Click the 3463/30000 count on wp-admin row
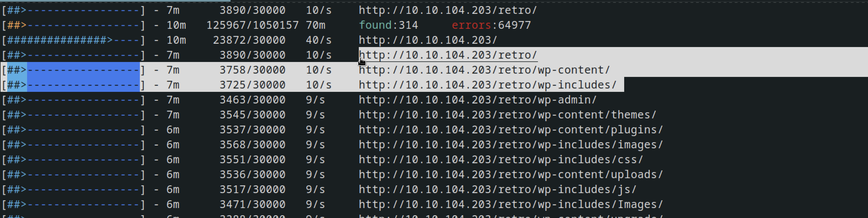868x218 pixels. pyautogui.click(x=252, y=100)
